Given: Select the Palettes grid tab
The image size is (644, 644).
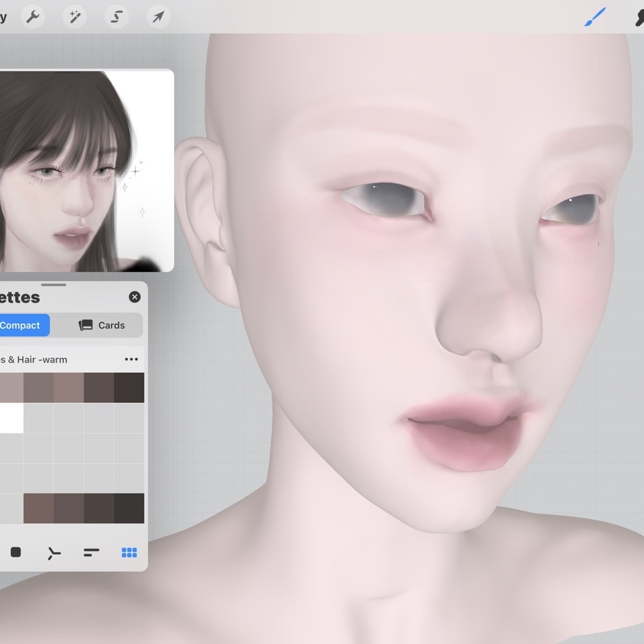Looking at the screenshot, I should (129, 553).
